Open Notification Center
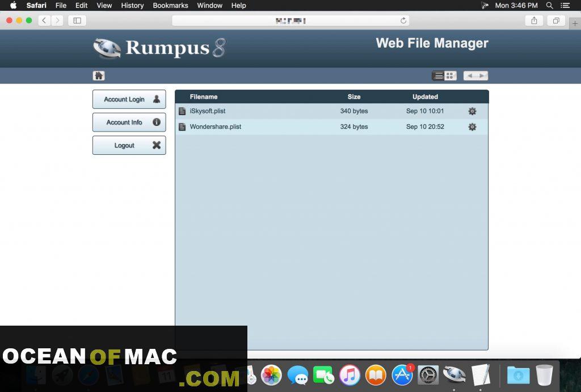 point(566,5)
